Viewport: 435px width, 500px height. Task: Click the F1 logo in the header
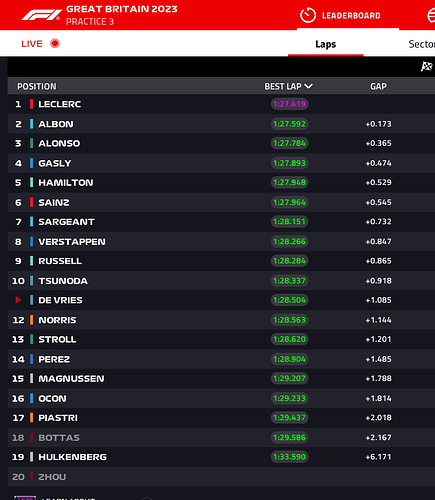coord(42,15)
